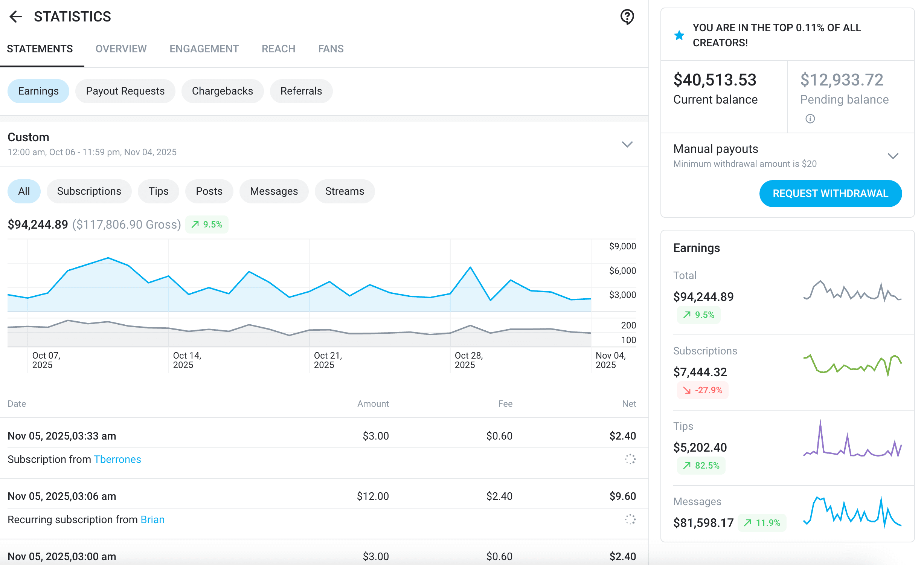This screenshot has width=924, height=565.
Task: Click the Messages earnings sparkline chart
Action: 852,512
